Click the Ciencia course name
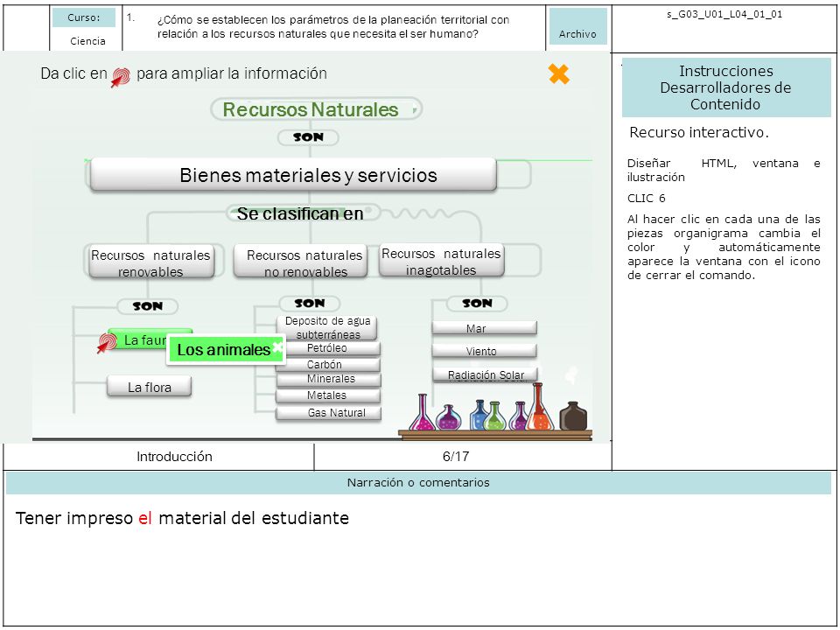The image size is (840, 630). (87, 41)
